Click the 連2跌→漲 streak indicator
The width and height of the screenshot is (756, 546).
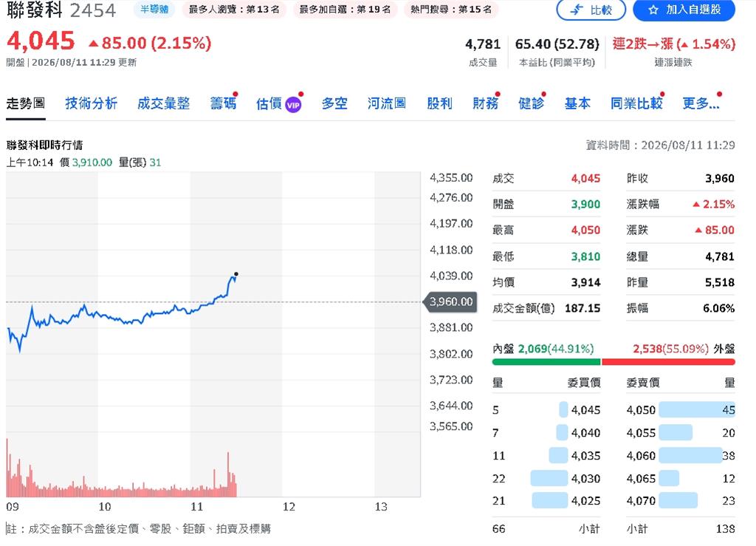click(x=673, y=44)
